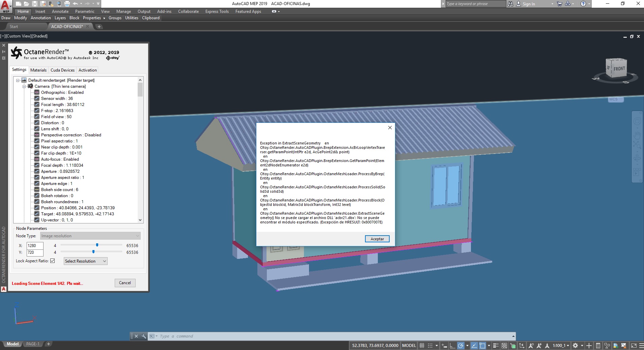Save the drawing with the floppy disk icon

pyautogui.click(x=35, y=4)
